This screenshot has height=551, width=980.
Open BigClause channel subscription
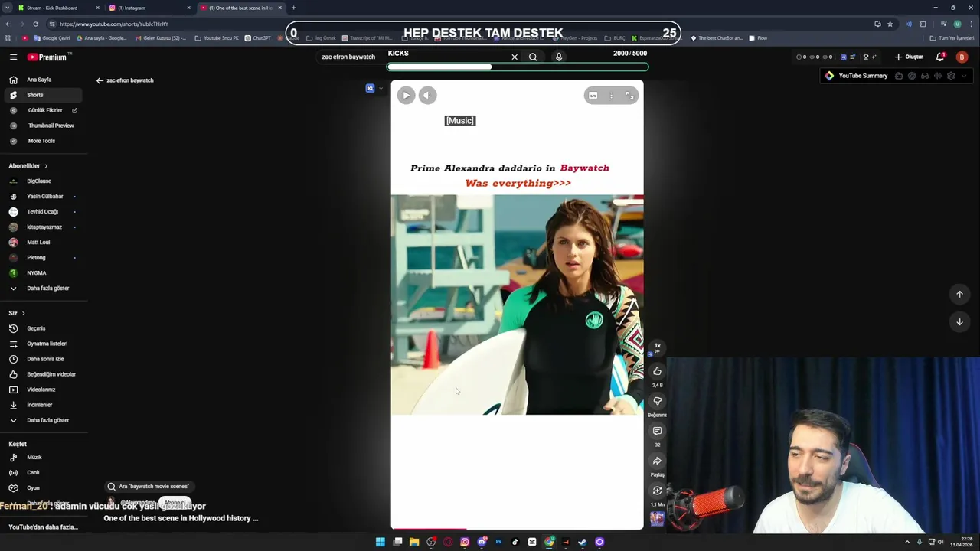[x=41, y=181]
